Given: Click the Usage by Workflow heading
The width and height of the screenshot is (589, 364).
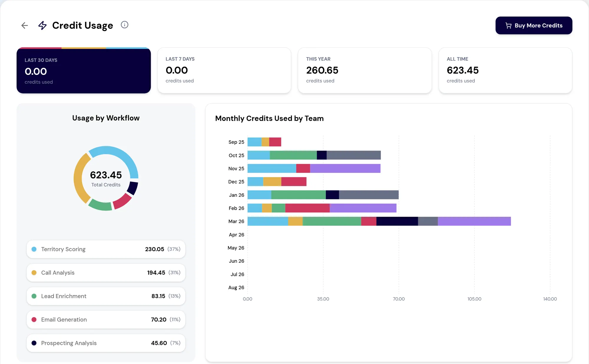Looking at the screenshot, I should [x=106, y=118].
